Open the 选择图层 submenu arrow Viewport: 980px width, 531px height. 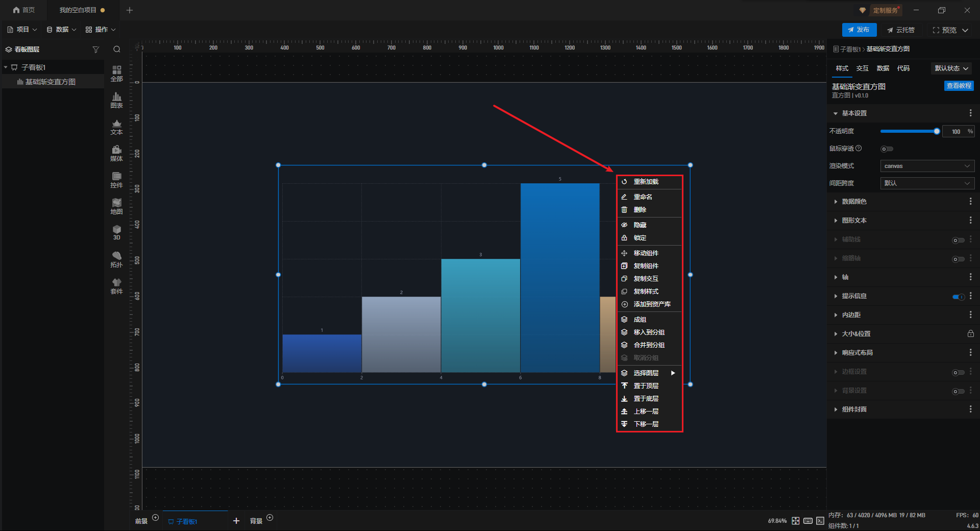pyautogui.click(x=673, y=373)
